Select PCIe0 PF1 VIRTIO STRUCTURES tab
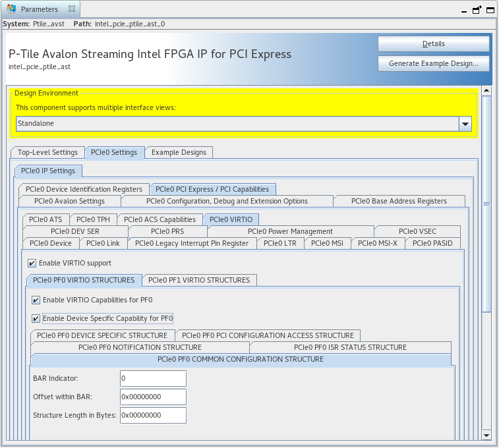This screenshot has width=499, height=448. pyautogui.click(x=199, y=280)
